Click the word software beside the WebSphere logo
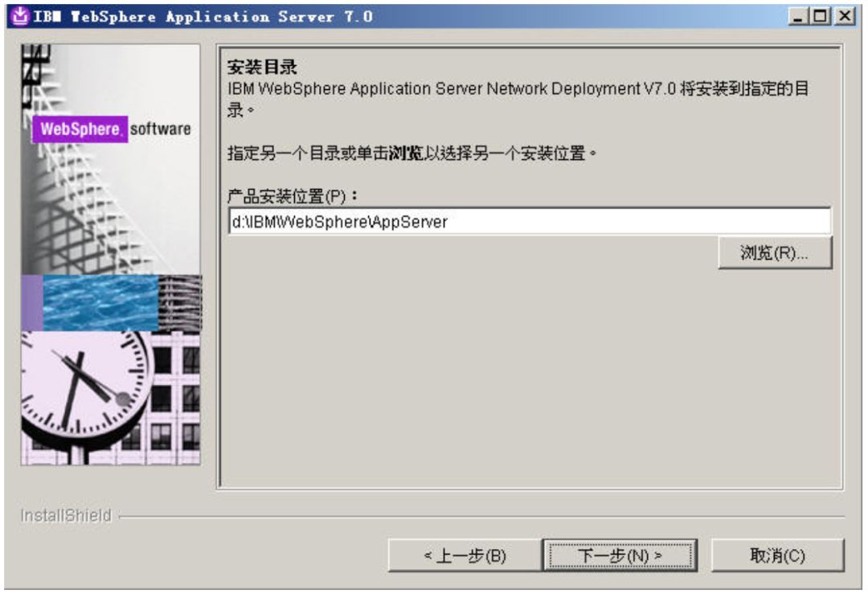The image size is (868, 594). [161, 129]
